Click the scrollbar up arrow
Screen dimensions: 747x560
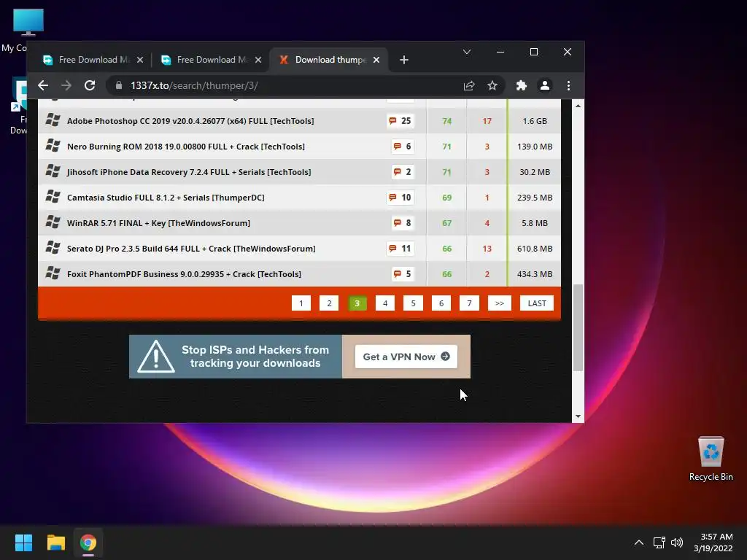click(578, 106)
